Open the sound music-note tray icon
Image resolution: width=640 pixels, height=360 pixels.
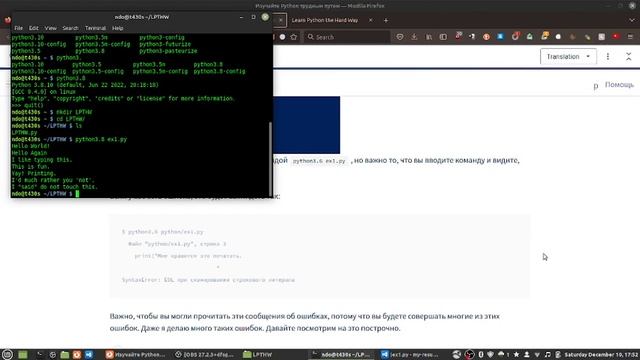pos(548,354)
